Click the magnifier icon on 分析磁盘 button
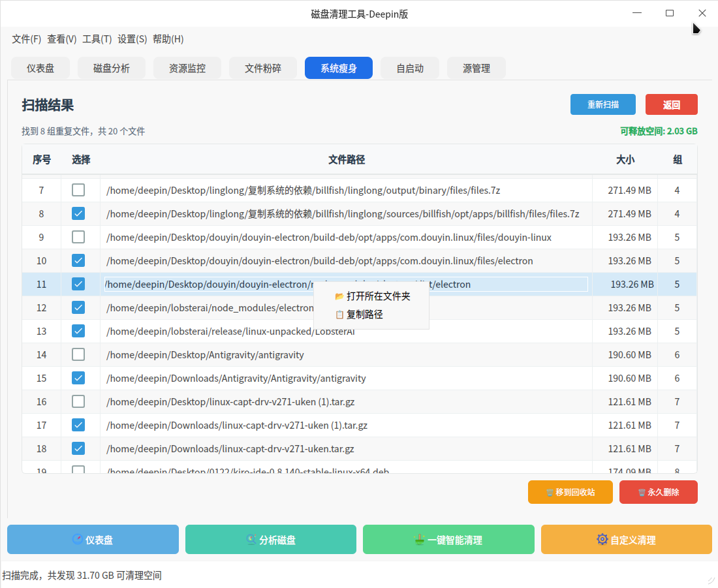Viewport: 718px width, 588px height. click(251, 540)
